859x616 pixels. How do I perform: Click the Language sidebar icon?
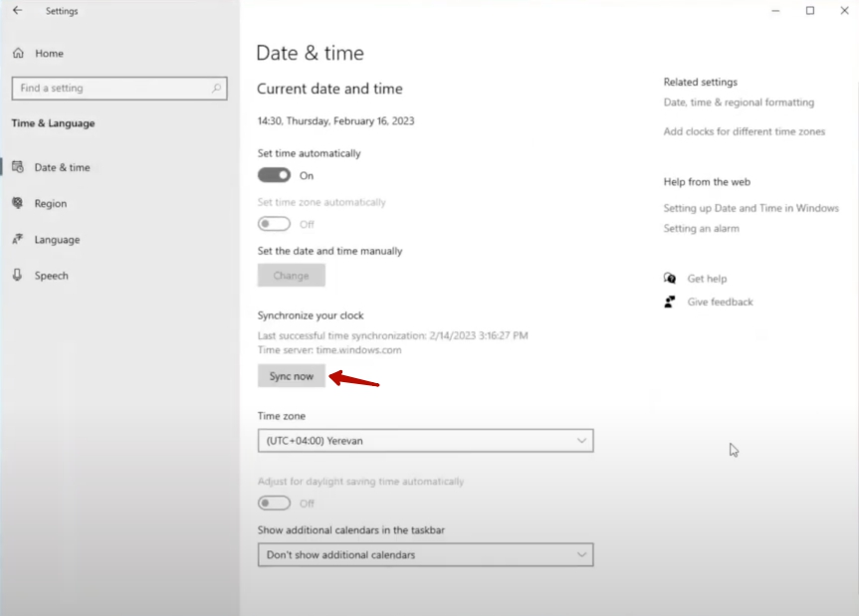[18, 240]
